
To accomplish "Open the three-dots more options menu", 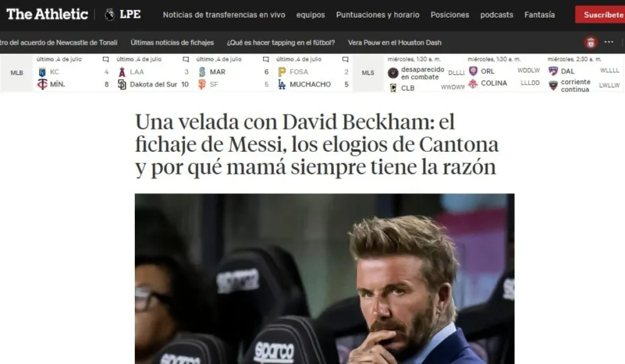I will click(x=609, y=42).
